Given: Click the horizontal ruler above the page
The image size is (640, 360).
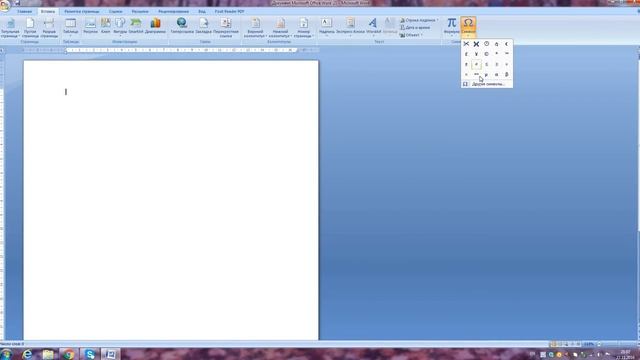Looking at the screenshot, I should pos(182,50).
